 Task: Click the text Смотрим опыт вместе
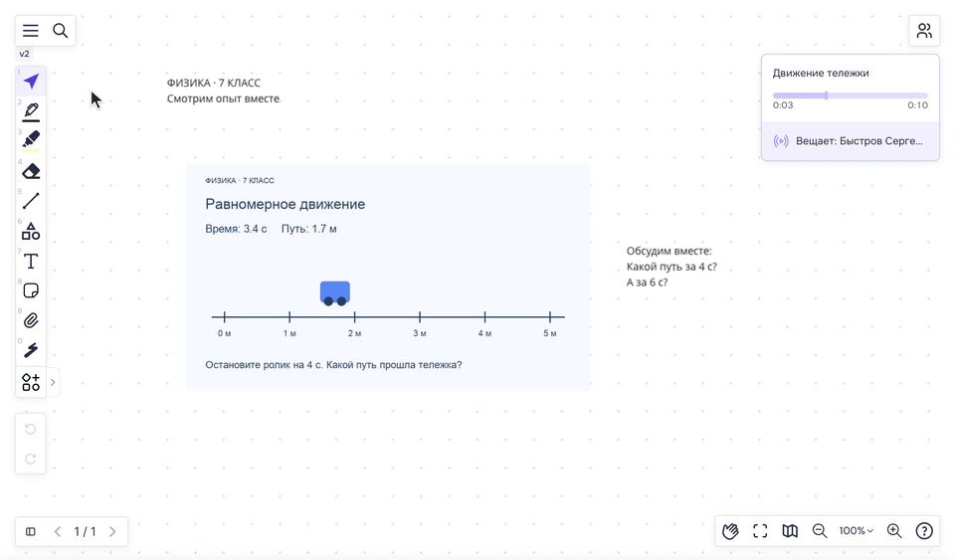tap(223, 98)
